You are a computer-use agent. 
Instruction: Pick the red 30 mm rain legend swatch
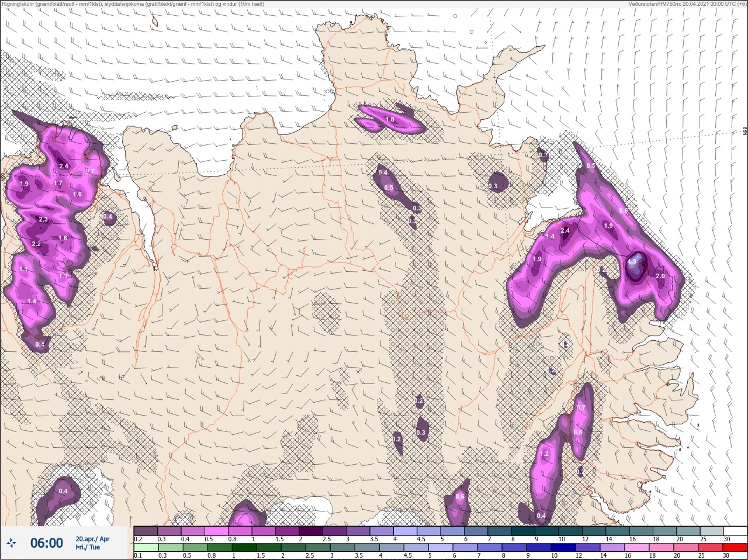tap(735, 548)
